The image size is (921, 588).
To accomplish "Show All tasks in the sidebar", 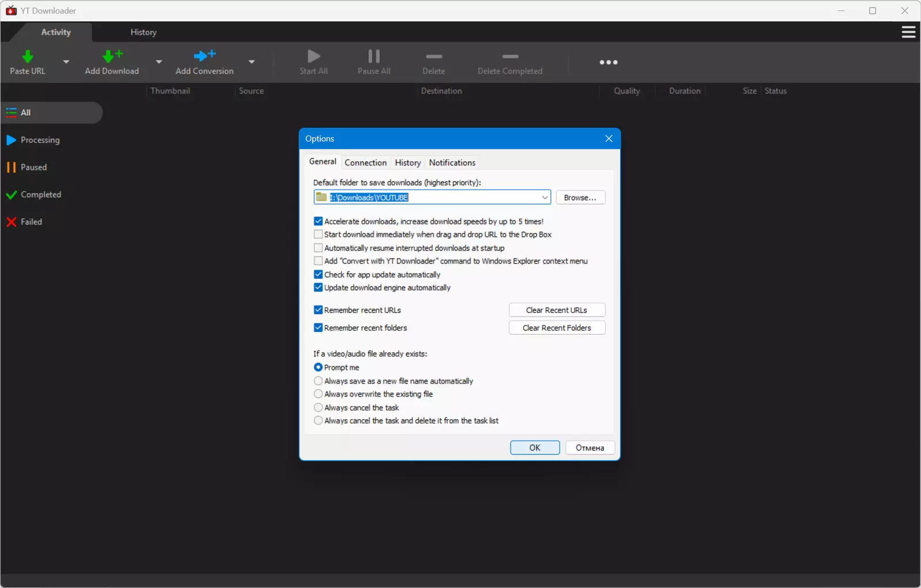I will pos(52,112).
